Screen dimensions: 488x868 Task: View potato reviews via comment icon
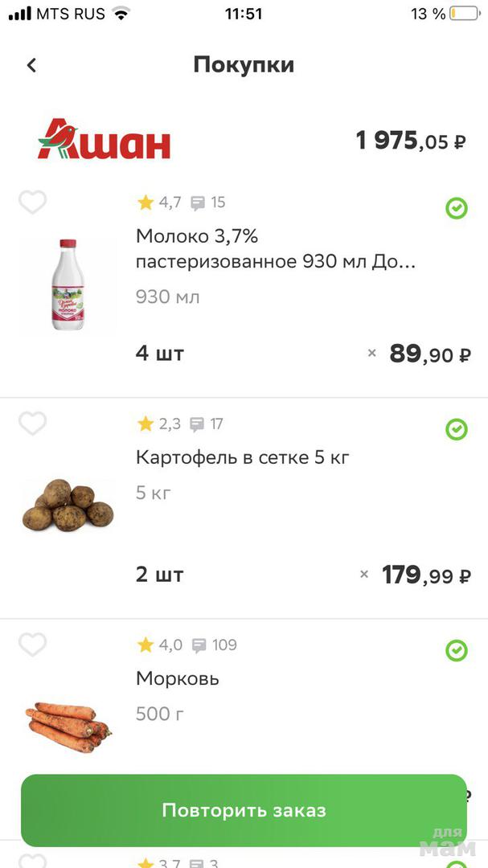(x=198, y=424)
